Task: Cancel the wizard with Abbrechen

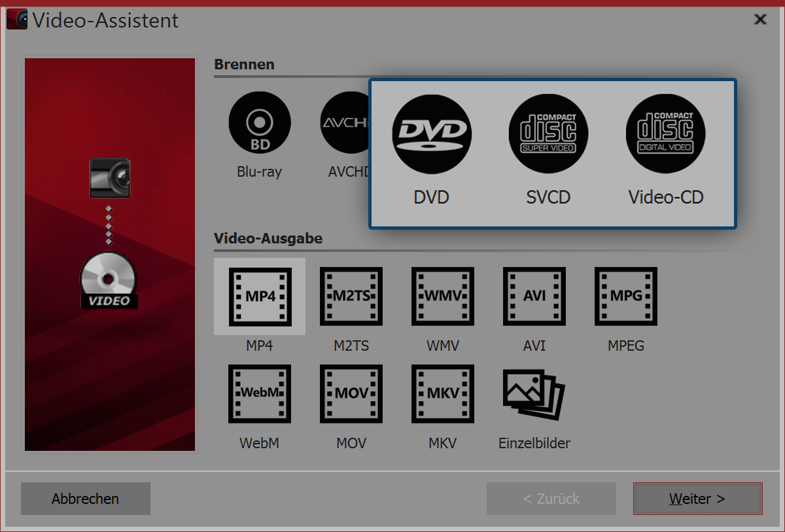Action: click(x=85, y=498)
